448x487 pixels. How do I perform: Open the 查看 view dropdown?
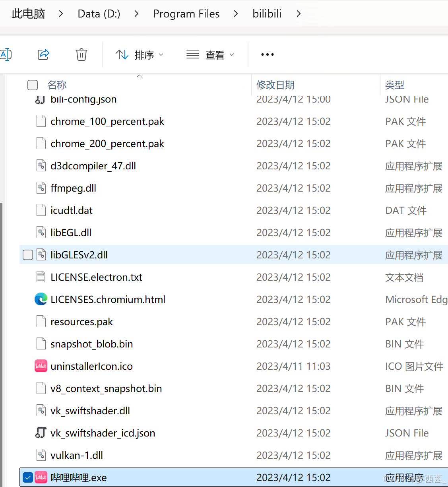(210, 55)
